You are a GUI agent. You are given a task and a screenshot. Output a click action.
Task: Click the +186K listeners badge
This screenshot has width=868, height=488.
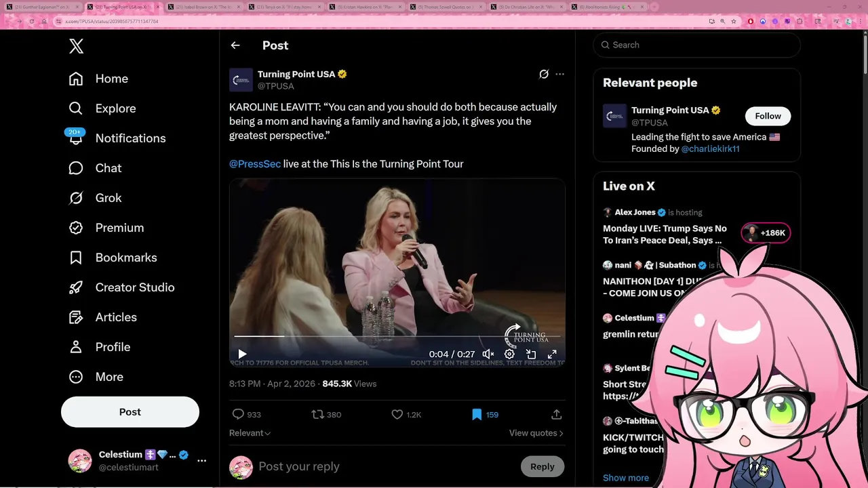766,233
